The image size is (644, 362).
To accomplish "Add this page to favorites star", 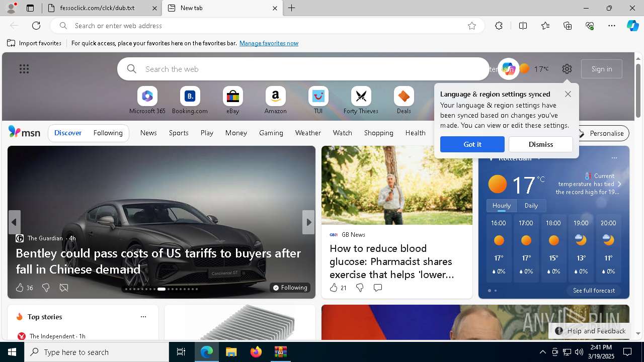I will pyautogui.click(x=472, y=26).
